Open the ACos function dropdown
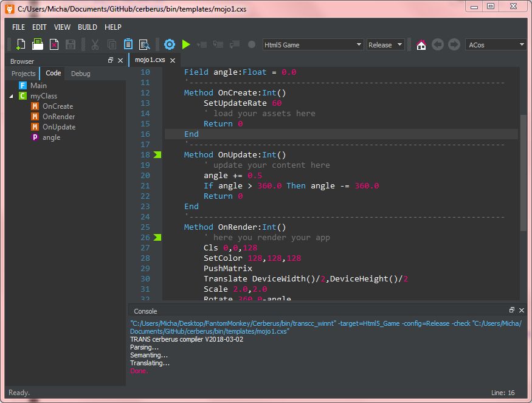This screenshot has width=532, height=403. coord(495,44)
